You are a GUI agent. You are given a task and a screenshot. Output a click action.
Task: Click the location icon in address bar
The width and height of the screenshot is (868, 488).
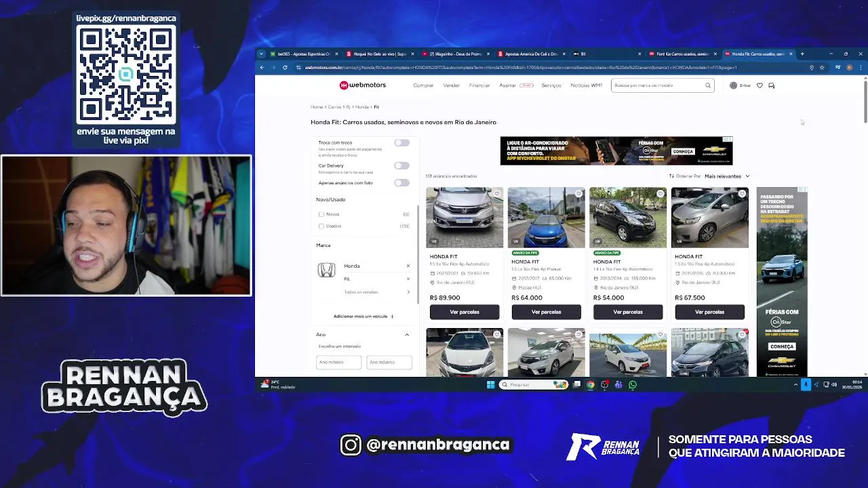point(811,67)
